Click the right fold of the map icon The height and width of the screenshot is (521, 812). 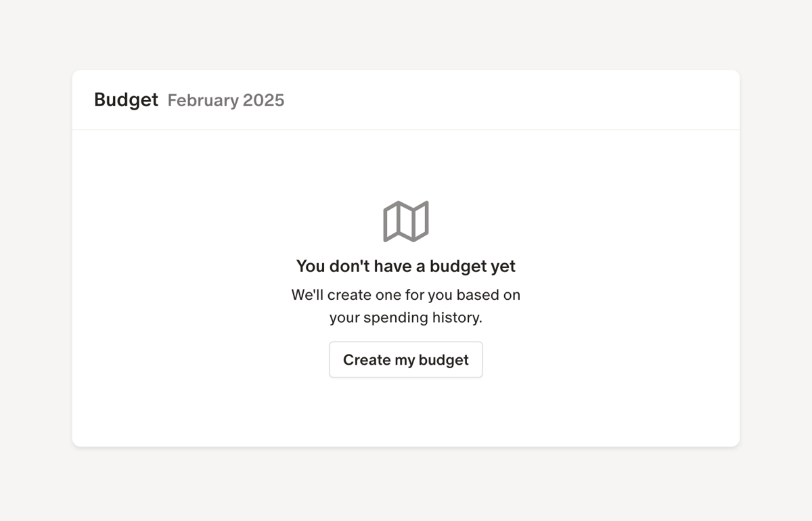(421, 219)
